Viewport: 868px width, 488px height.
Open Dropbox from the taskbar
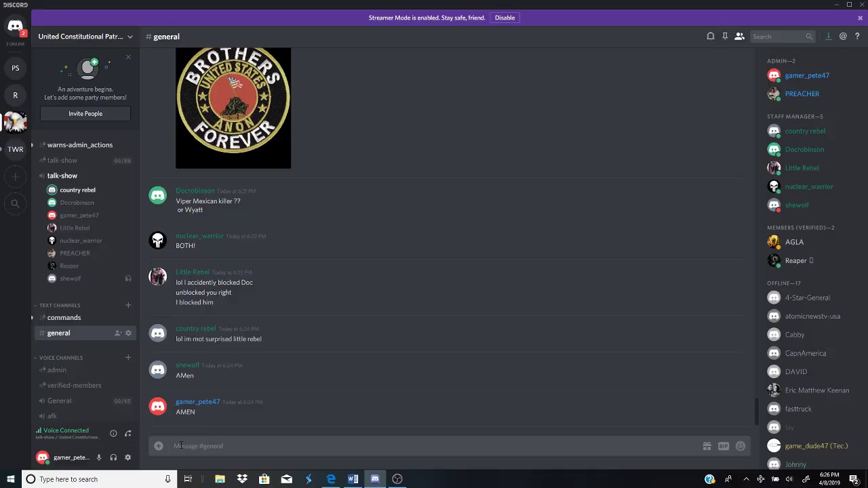(x=242, y=479)
